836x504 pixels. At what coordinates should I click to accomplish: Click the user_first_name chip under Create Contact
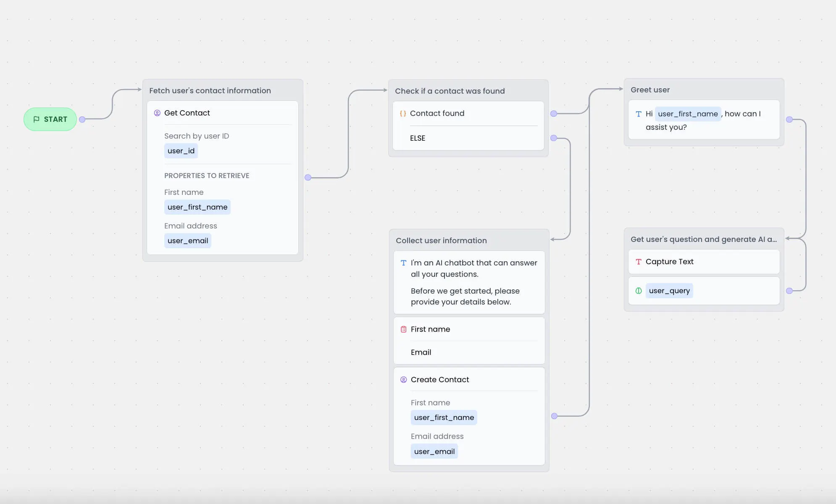pos(444,417)
